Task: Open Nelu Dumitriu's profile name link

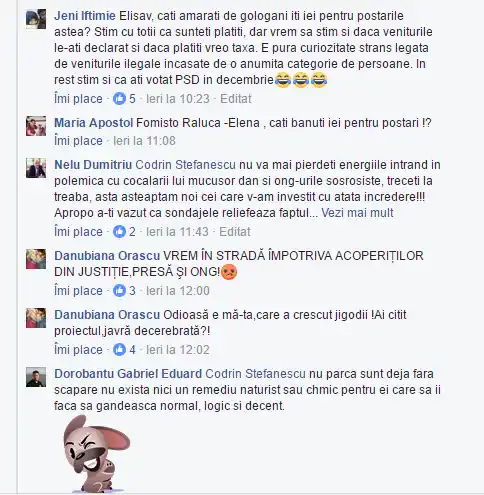Action: click(93, 165)
